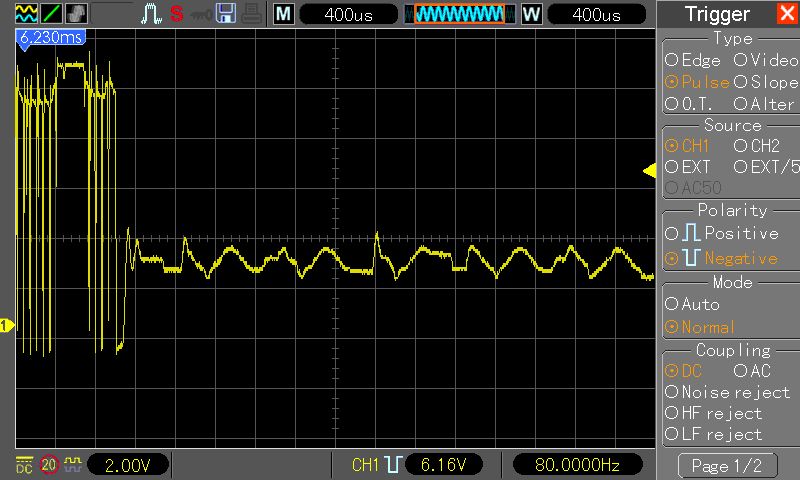
Task: Click the DC coupling status icon
Action: click(x=24, y=465)
